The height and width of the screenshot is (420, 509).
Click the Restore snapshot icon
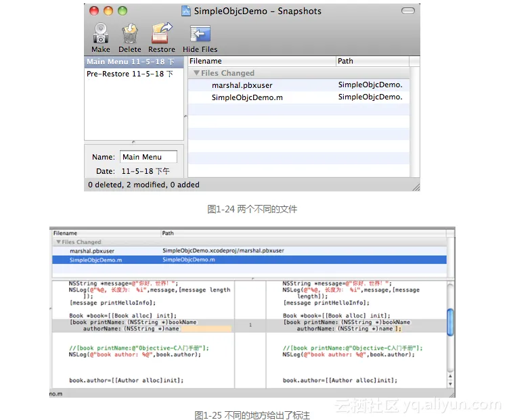pyautogui.click(x=161, y=33)
